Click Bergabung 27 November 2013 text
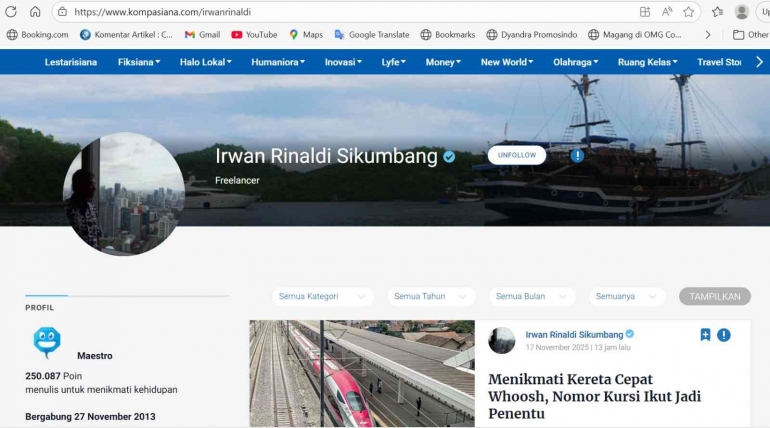 pyautogui.click(x=90, y=417)
